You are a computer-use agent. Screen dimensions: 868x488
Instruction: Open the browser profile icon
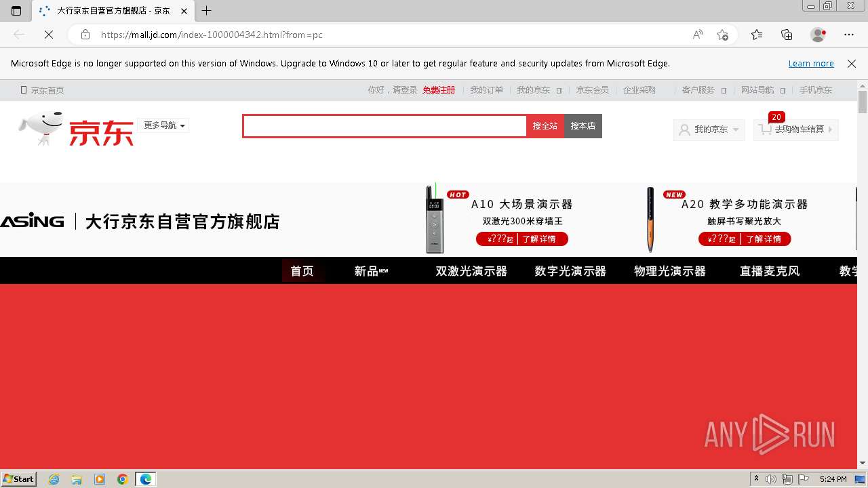tap(818, 35)
